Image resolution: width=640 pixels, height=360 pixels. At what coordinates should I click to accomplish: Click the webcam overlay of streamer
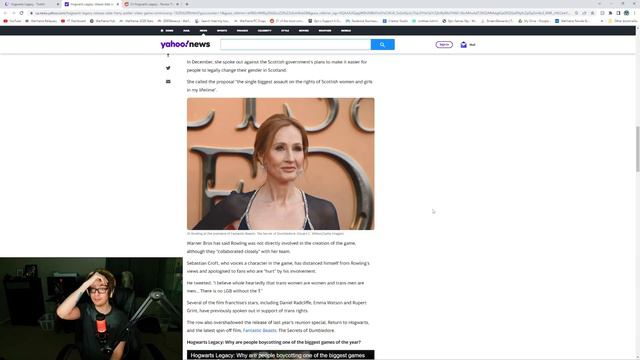coord(91,309)
